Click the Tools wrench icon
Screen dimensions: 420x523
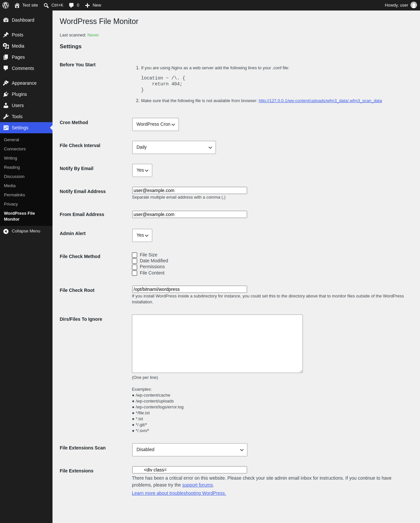[6, 117]
